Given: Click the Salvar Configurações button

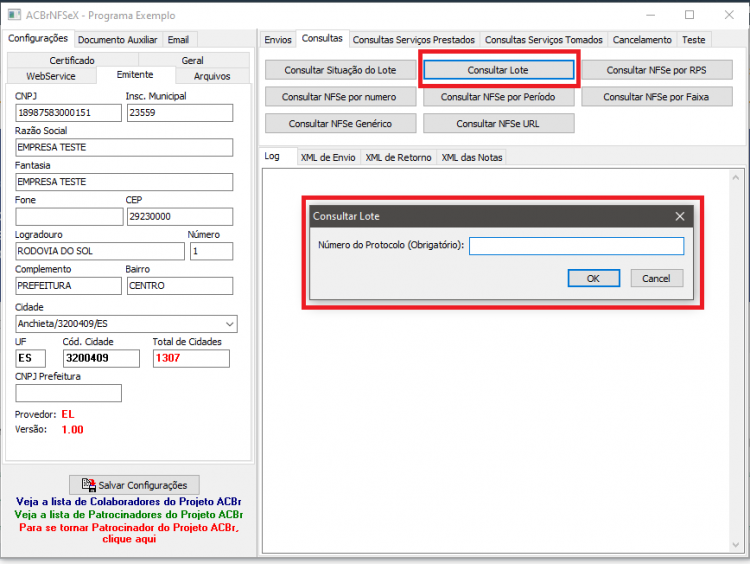Looking at the screenshot, I should point(134,485).
